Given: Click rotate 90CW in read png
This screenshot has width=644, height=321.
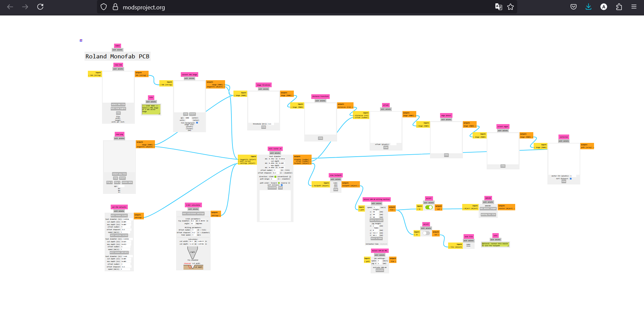Looking at the screenshot, I should click(x=127, y=182).
